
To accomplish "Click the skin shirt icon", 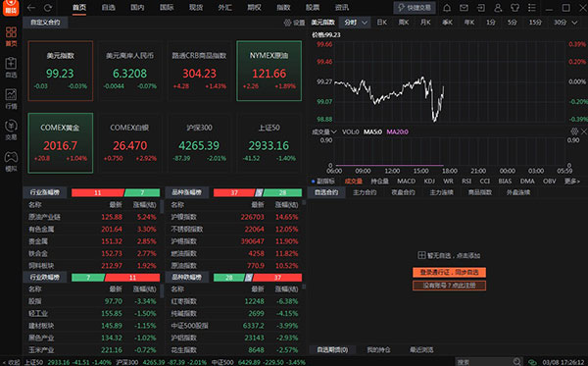I will (x=514, y=8).
